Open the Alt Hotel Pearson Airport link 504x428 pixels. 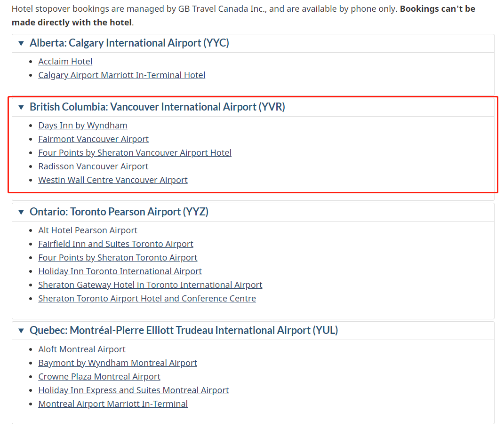[x=88, y=230]
